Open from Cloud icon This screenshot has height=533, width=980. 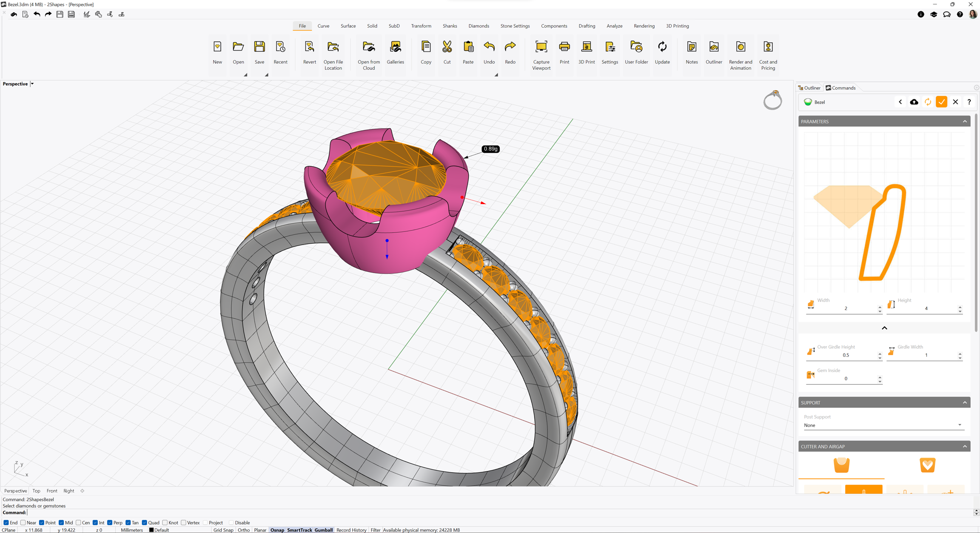coord(368,47)
